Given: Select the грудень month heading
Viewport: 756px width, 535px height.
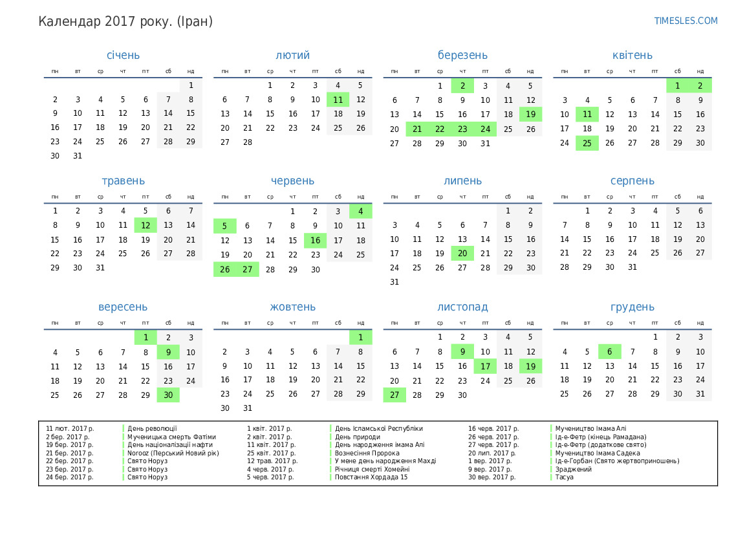Looking at the screenshot, I should coord(632,307).
